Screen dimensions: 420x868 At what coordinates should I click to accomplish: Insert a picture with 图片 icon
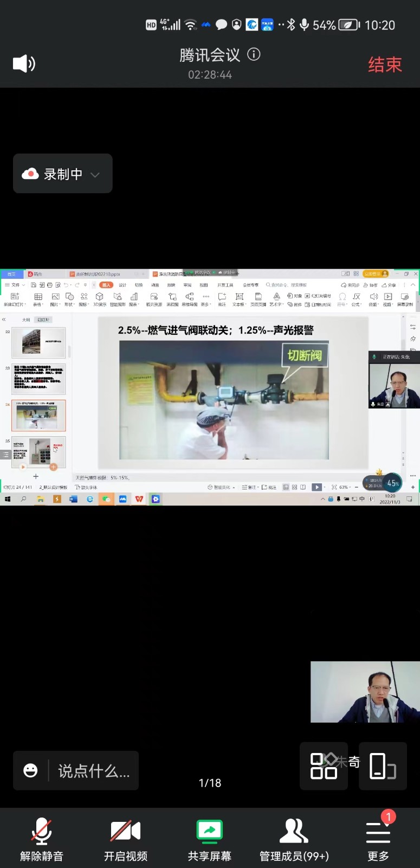coord(55,299)
